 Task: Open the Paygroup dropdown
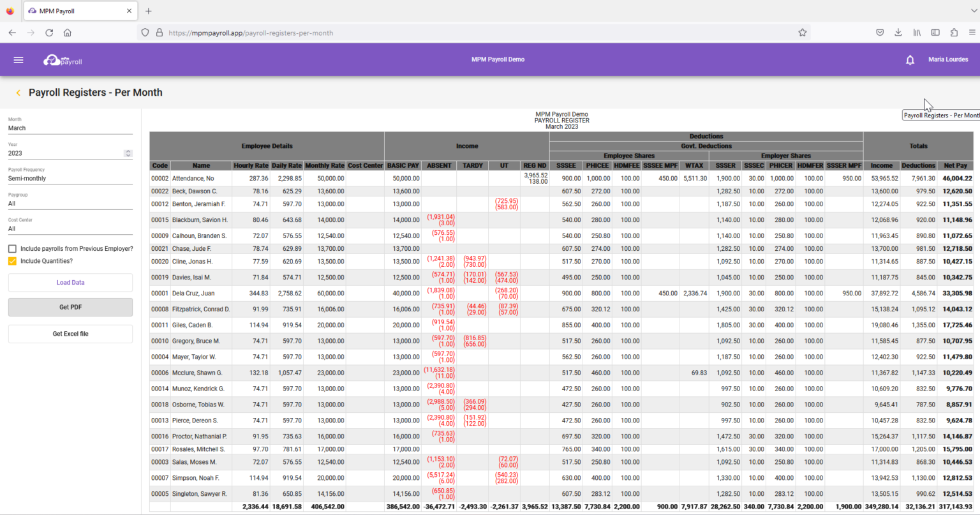coord(70,204)
